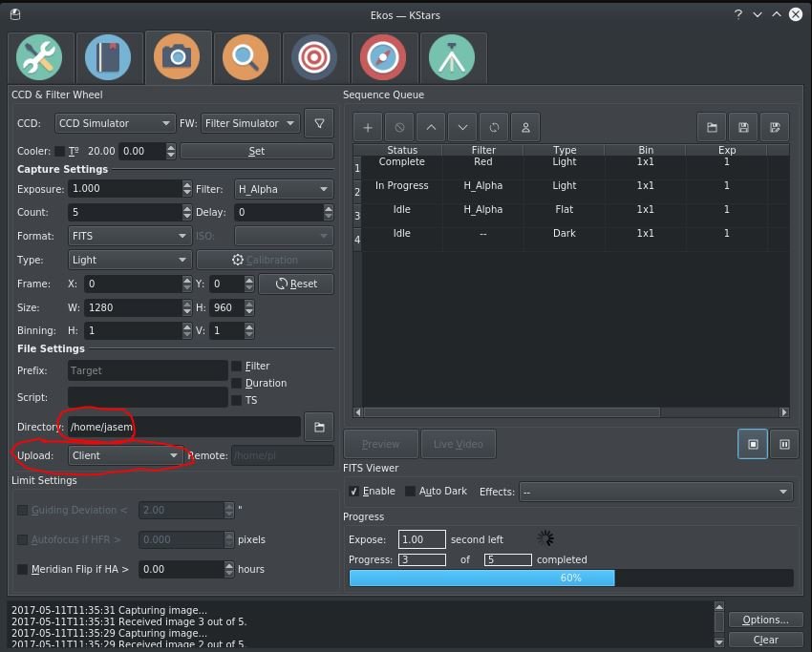Click the Prefix Target text field
This screenshot has height=652, width=812.
point(147,370)
